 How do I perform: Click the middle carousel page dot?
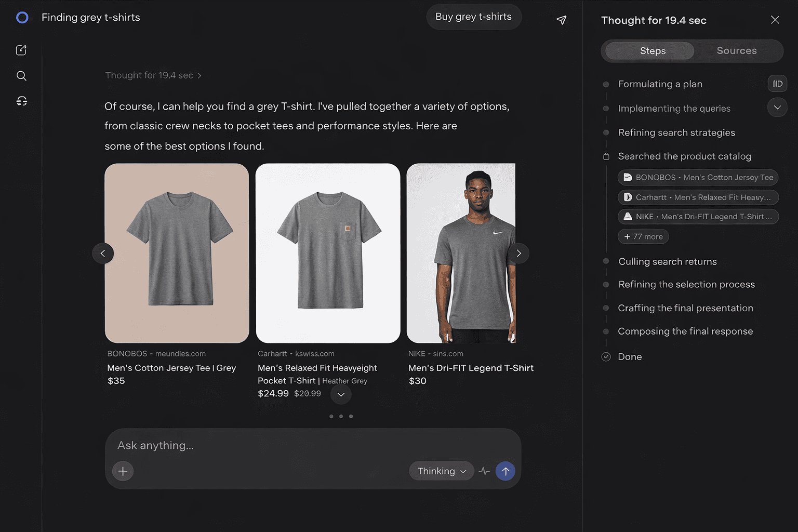click(341, 416)
